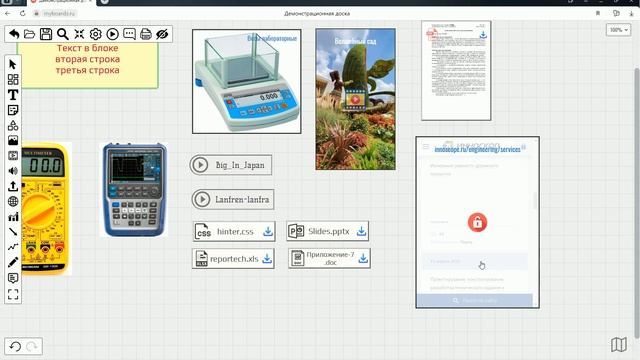Toggle hidden elements crossed-eye icon
640x360 pixels.
click(162, 34)
